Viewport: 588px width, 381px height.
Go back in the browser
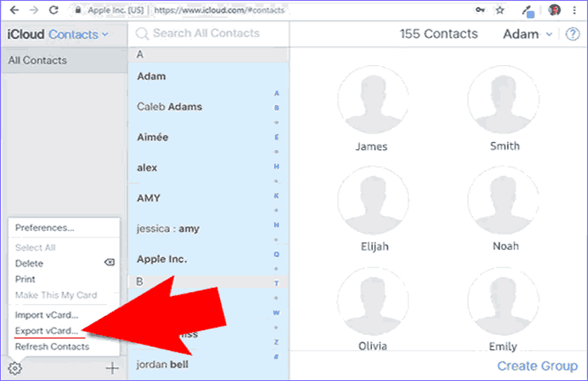point(14,10)
